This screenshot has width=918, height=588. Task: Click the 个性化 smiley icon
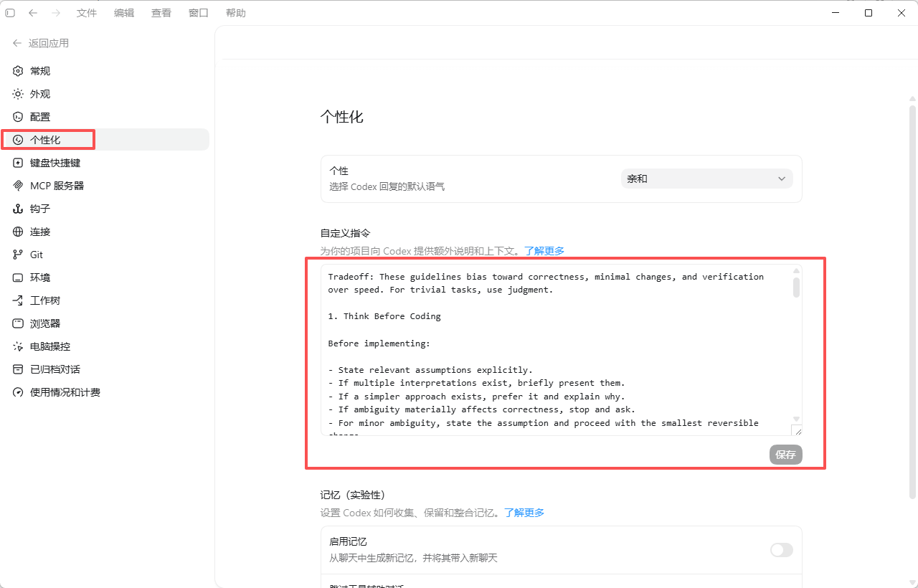pos(18,140)
